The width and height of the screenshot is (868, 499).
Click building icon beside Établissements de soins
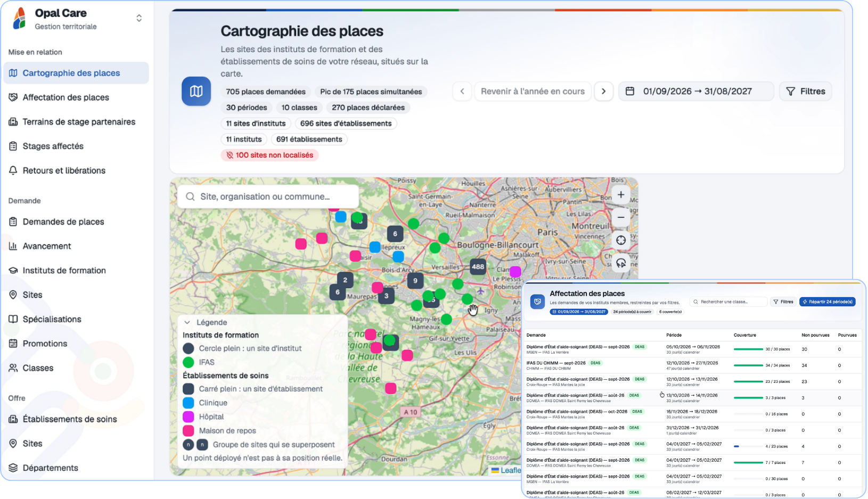[13, 419]
